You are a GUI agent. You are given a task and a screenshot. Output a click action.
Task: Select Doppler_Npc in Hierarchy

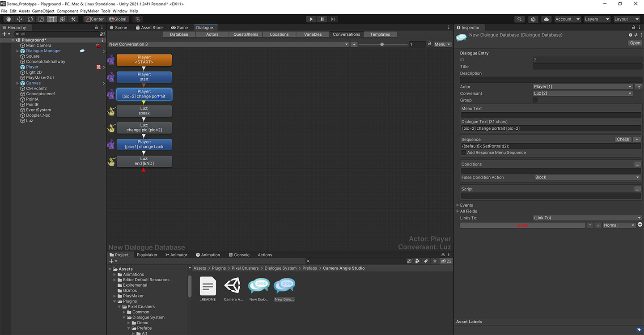click(x=38, y=115)
